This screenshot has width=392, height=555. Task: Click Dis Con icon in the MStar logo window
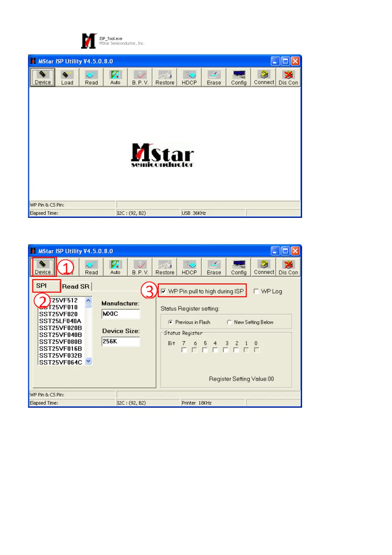[x=288, y=77]
